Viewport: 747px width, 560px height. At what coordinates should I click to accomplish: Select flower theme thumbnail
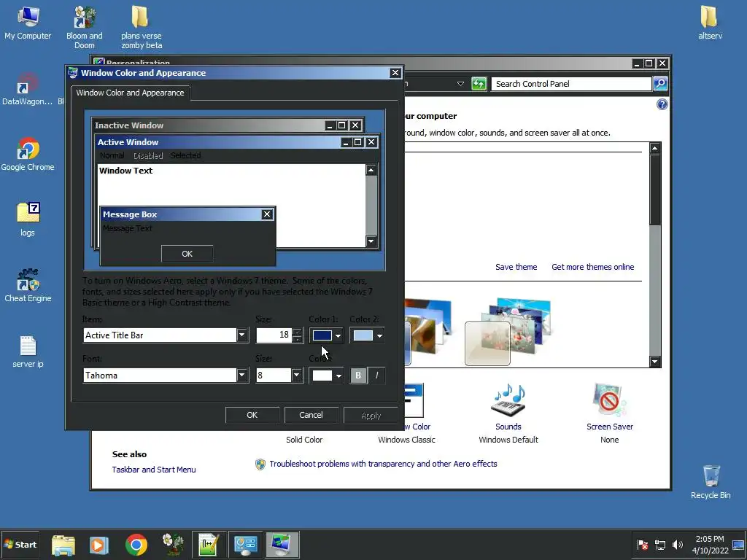pyautogui.click(x=508, y=332)
